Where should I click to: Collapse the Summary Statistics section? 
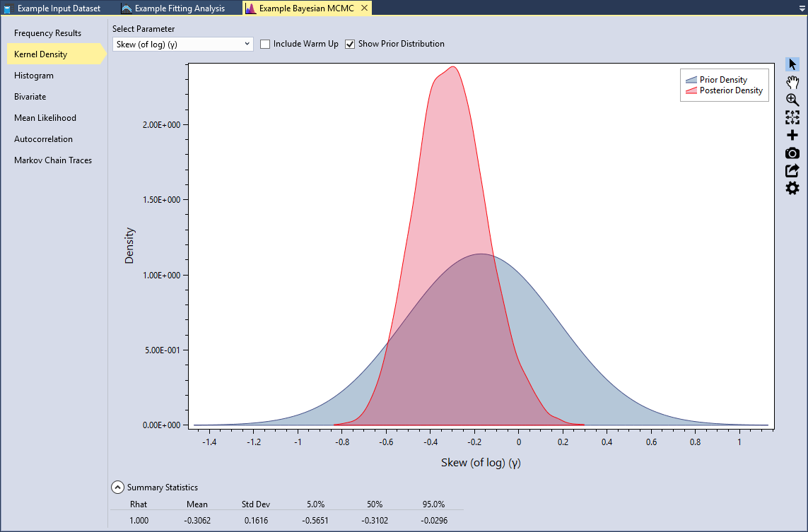[x=117, y=487]
